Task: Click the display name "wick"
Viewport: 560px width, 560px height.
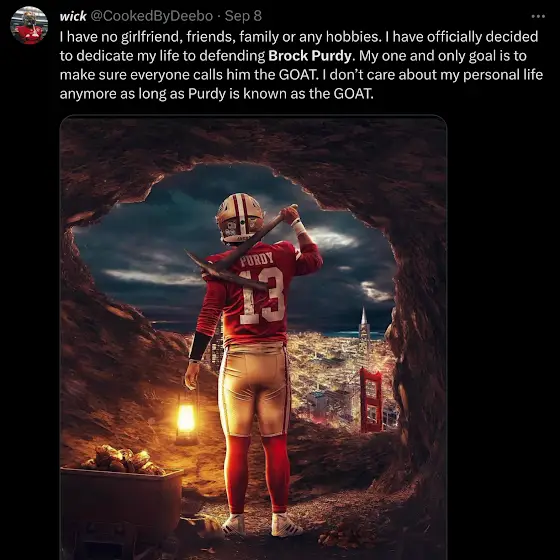Action: pyautogui.click(x=73, y=16)
